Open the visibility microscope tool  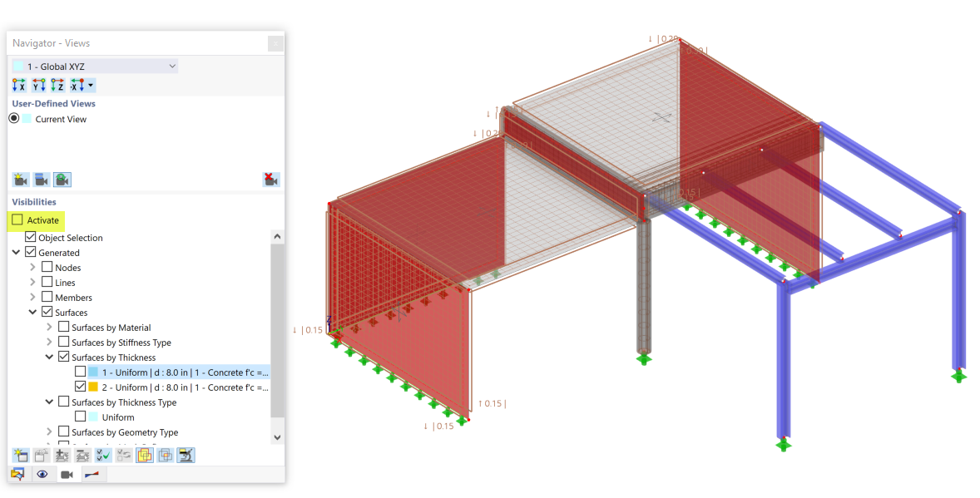(184, 455)
